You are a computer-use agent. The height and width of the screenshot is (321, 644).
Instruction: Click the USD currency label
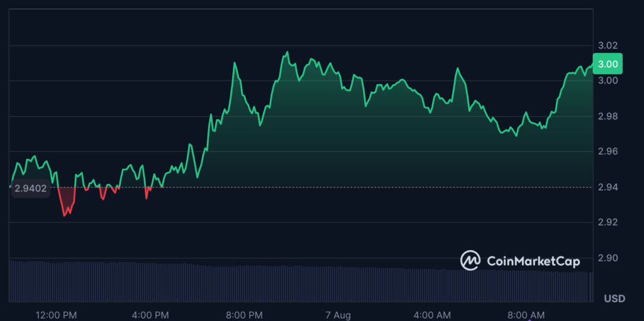point(614,298)
